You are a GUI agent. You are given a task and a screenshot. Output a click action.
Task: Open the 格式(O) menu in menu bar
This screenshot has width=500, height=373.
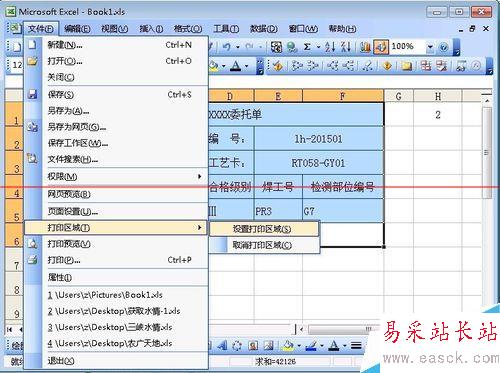[x=188, y=29]
